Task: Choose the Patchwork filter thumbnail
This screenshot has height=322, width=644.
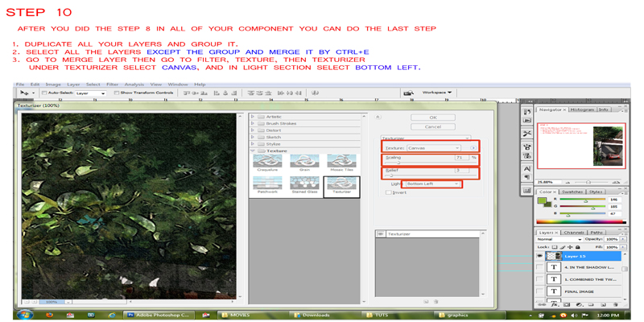Action: click(267, 185)
